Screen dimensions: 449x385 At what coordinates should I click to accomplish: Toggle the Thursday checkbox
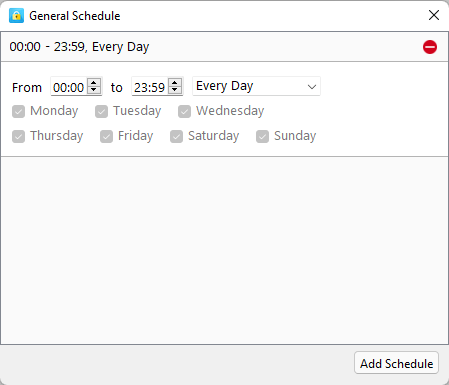[18, 136]
